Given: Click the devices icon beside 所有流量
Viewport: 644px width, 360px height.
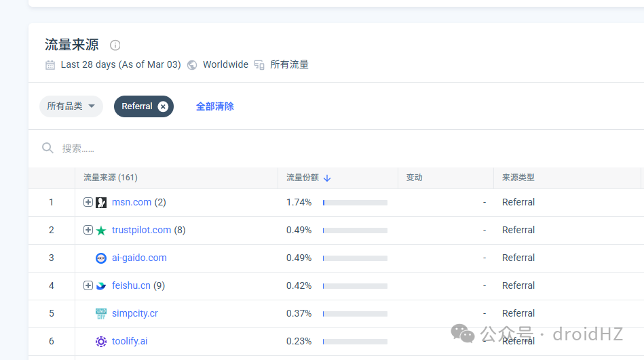Looking at the screenshot, I should (259, 65).
